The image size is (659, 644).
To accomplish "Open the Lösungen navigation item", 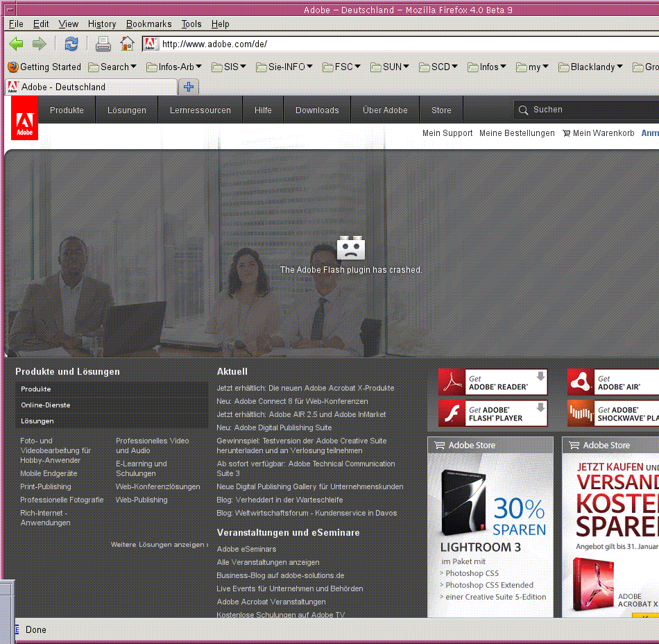I will click(x=126, y=110).
